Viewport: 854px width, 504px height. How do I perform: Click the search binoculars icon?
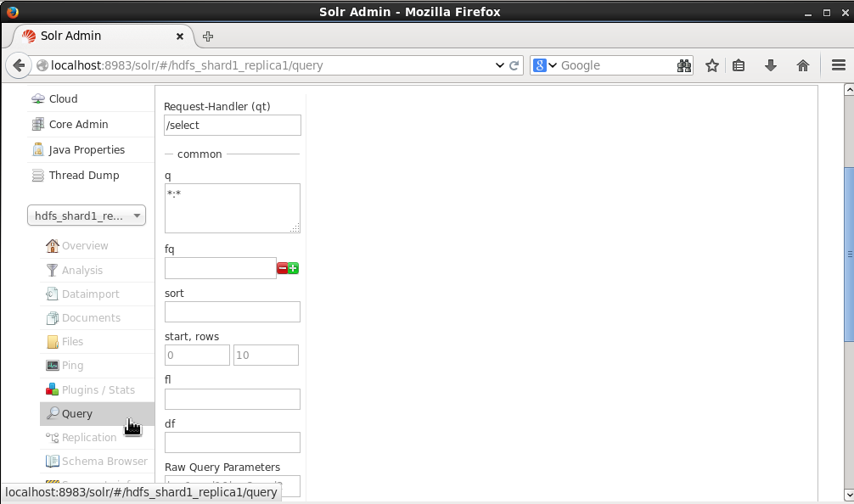(684, 65)
